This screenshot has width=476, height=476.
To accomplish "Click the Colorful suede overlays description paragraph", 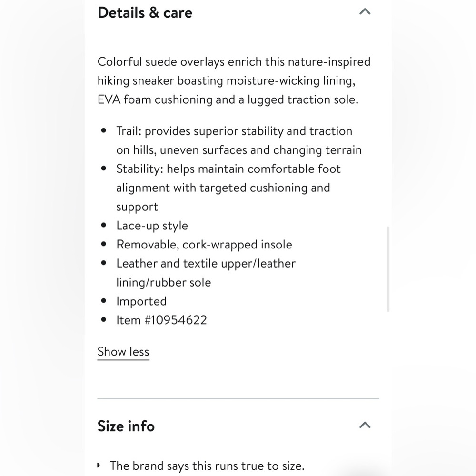I will click(234, 80).
